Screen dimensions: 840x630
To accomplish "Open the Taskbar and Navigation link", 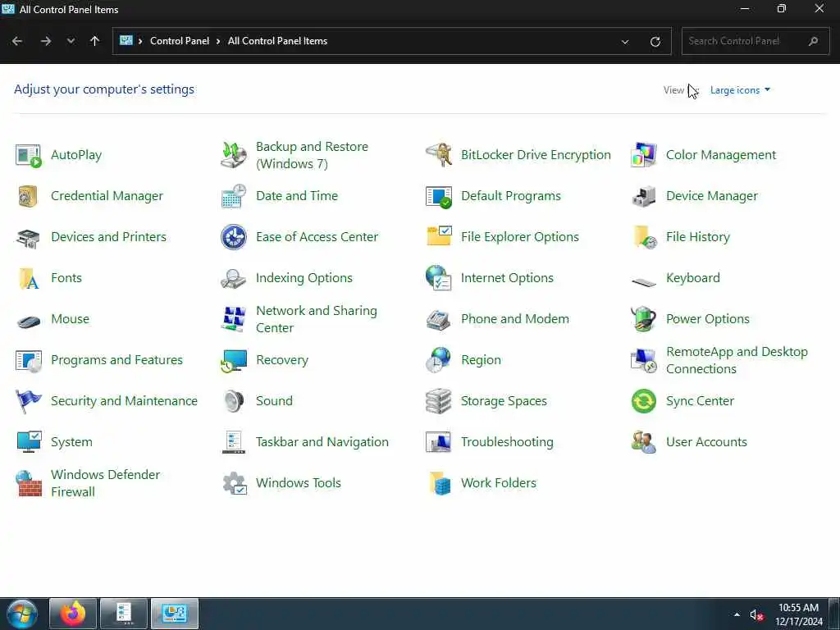I will click(322, 442).
